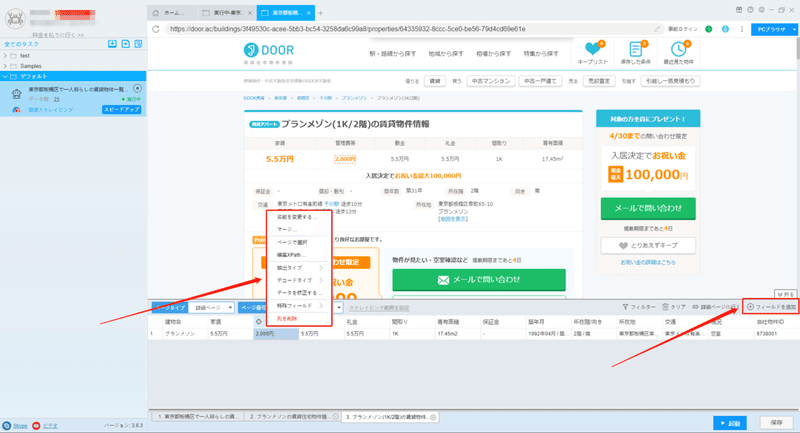800x433 pixels.
Task: Click the フィールドを追加 button
Action: 771,307
